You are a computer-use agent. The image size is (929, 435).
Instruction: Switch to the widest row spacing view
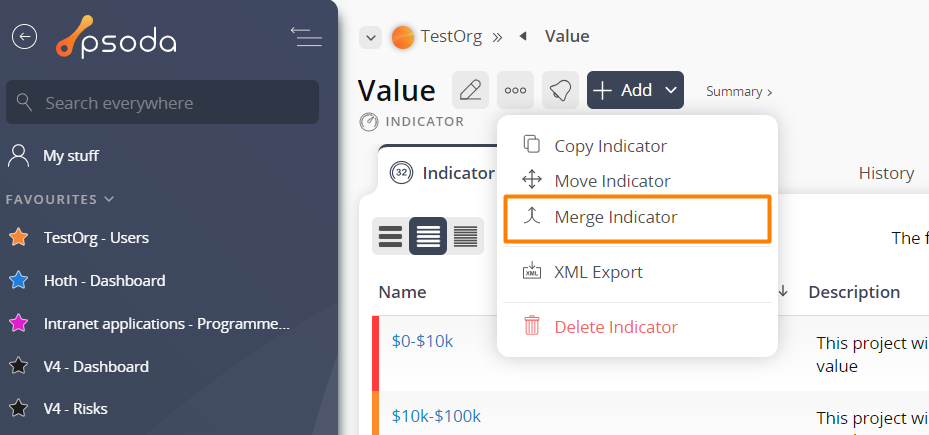390,236
